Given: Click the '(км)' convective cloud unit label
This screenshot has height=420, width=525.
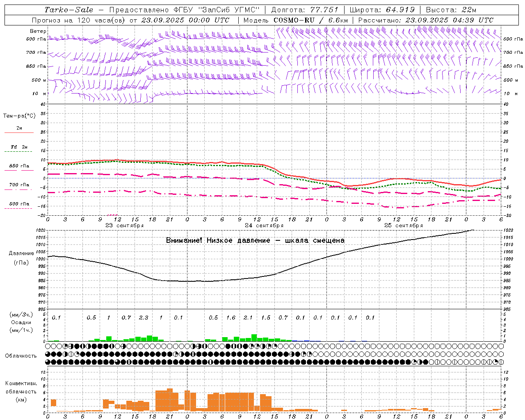Looking at the screenshot, I should (21, 399).
